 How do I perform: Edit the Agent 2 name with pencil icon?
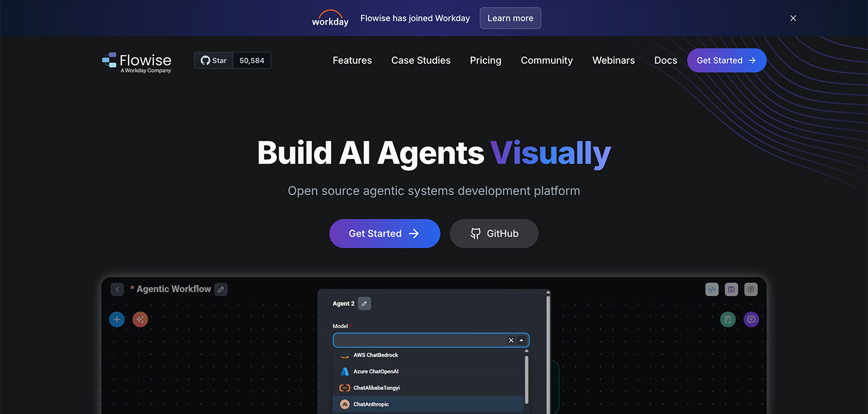[x=364, y=304]
